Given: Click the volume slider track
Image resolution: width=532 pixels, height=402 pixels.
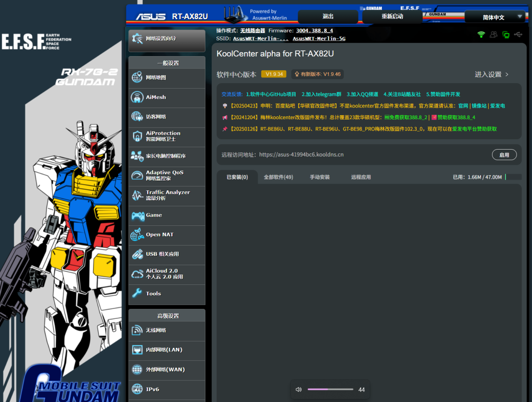Looking at the screenshot, I should point(330,390).
